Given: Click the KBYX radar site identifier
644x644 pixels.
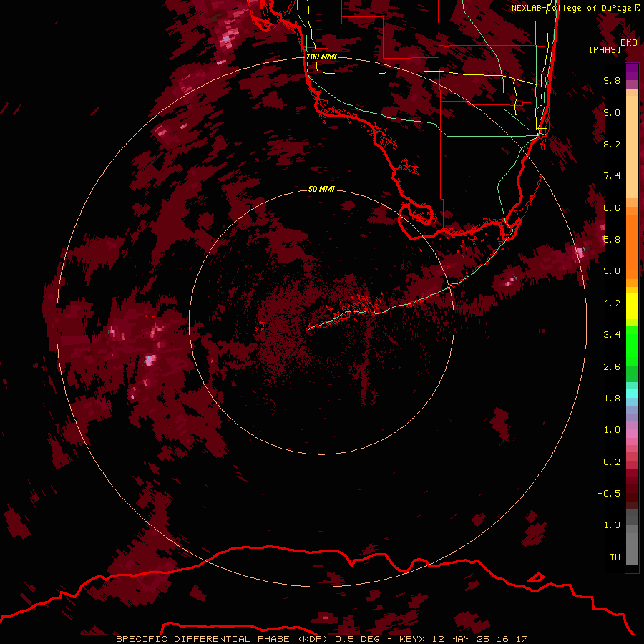Looking at the screenshot, I should [412, 639].
